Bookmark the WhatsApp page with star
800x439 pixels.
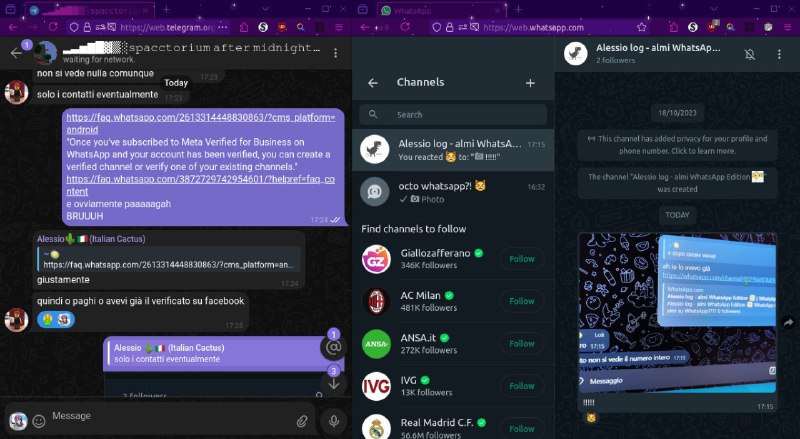click(x=641, y=27)
